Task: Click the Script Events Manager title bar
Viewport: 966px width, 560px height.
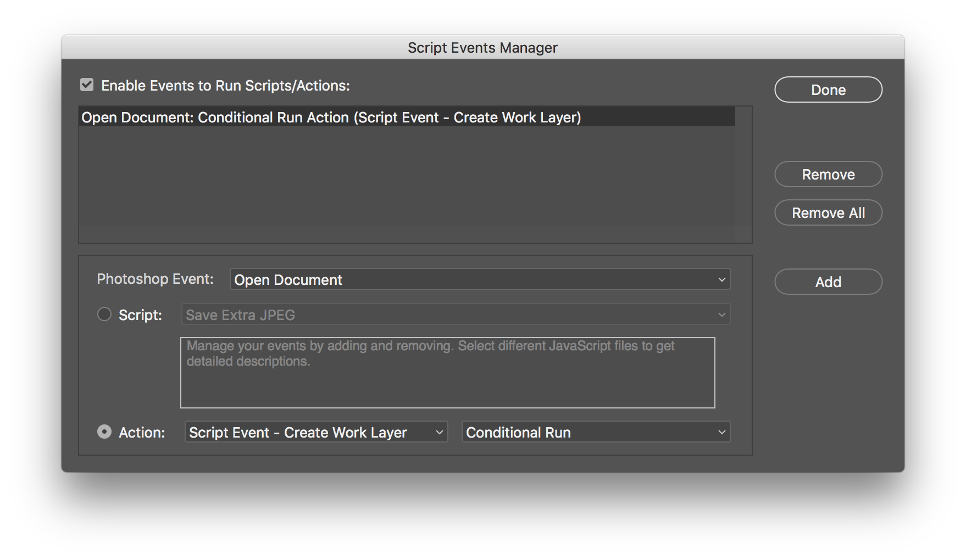Action: (482, 48)
